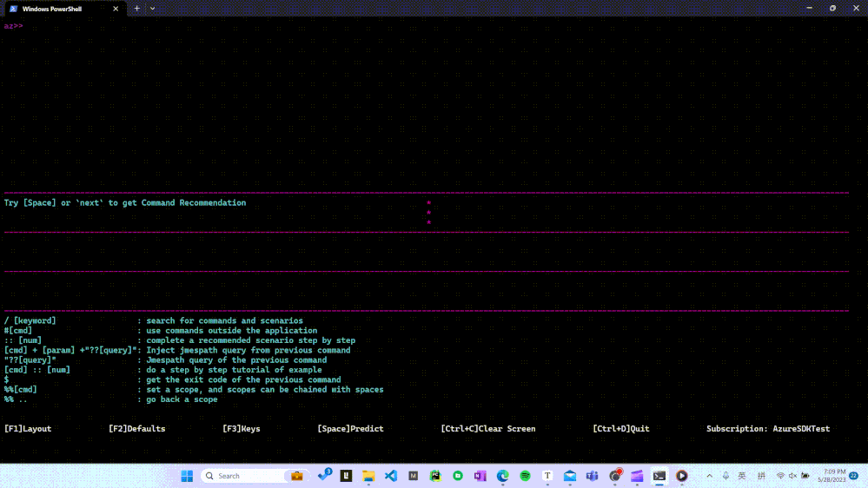Click the 'Try [Space] or next' recommendation hint

(125, 203)
